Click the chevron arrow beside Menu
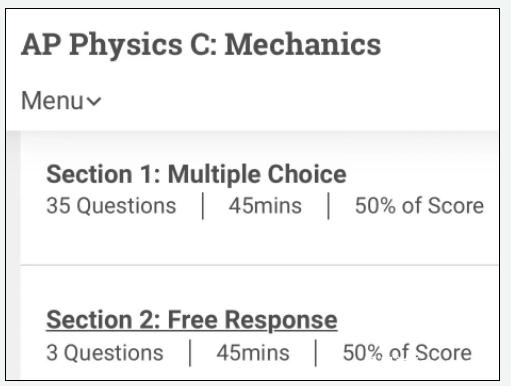 pyautogui.click(x=94, y=101)
